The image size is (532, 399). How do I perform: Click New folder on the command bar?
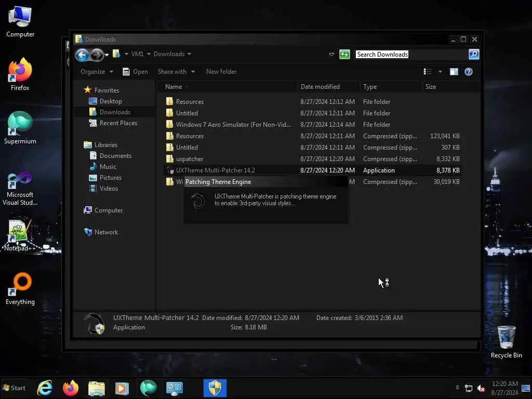tap(221, 72)
